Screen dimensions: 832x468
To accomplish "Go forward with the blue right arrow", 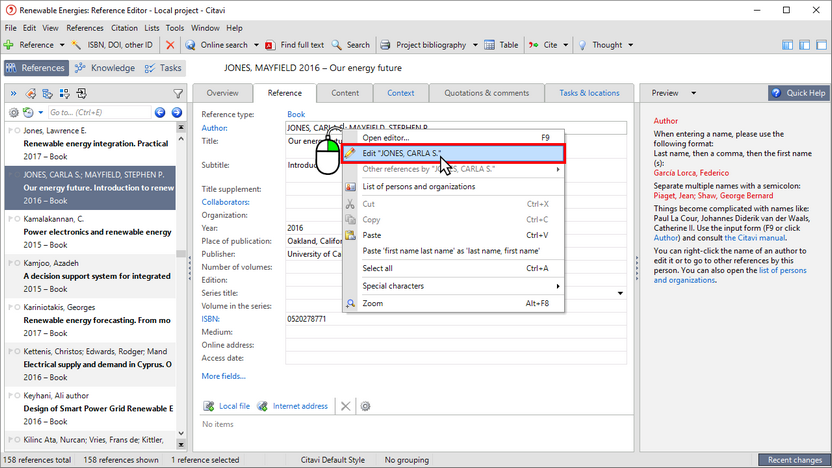I will pyautogui.click(x=177, y=112).
